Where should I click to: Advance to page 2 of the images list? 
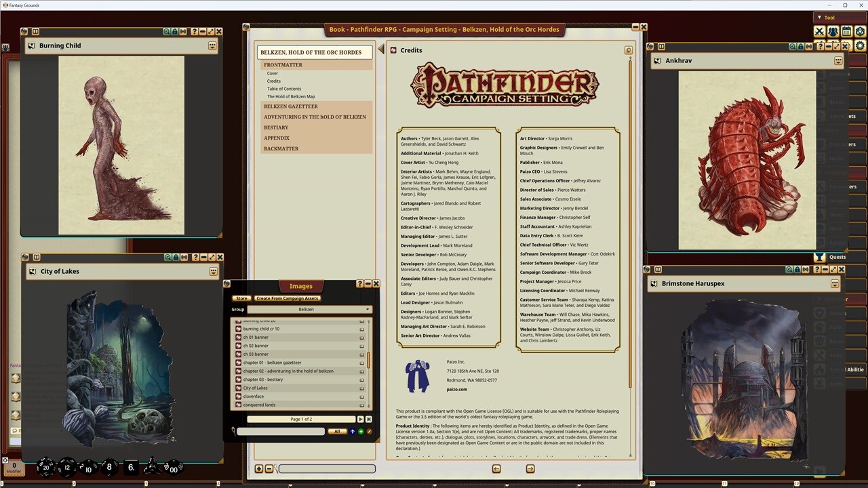(361, 419)
